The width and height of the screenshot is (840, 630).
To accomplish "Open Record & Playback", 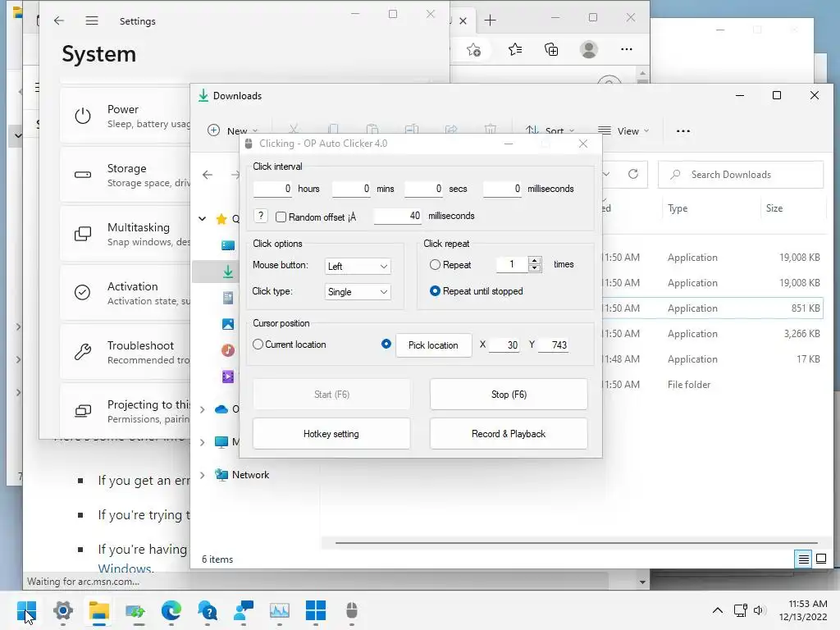I will coord(509,434).
